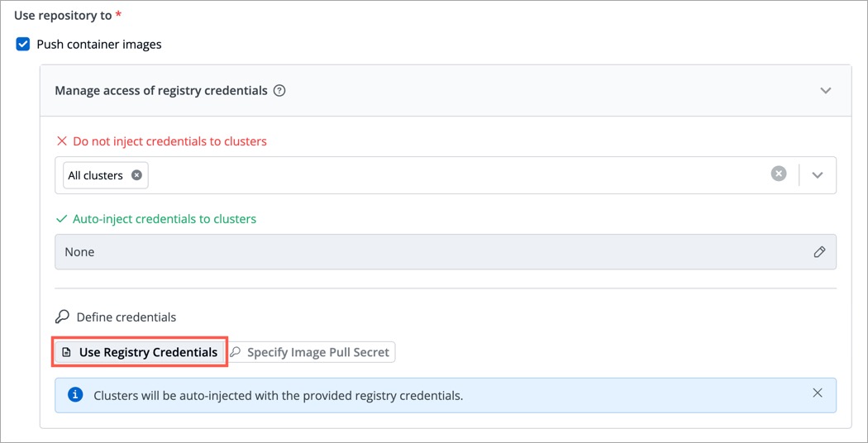The image size is (868, 443).
Task: Click the key icon beside Define credentials
Action: (62, 317)
